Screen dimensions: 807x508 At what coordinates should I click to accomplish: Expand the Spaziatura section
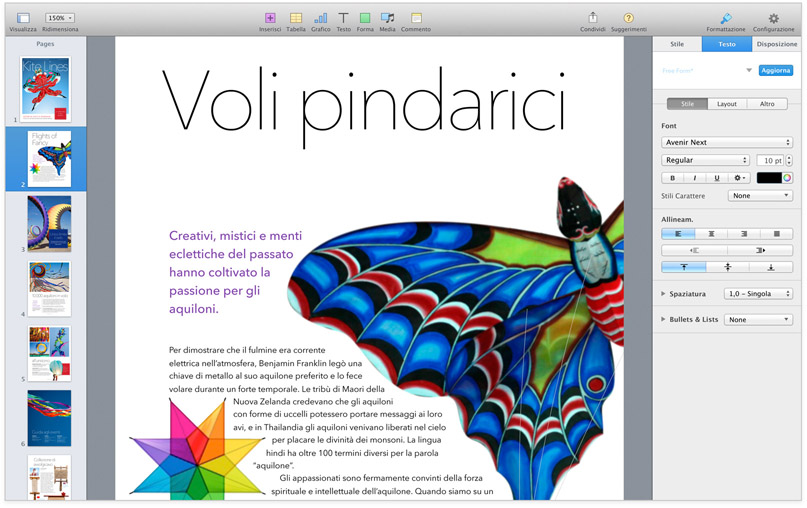[x=663, y=294]
